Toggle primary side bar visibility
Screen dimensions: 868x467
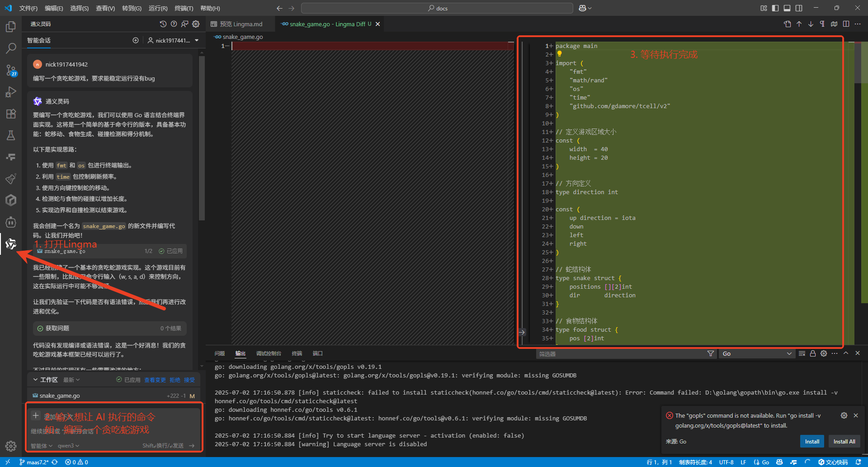(775, 8)
